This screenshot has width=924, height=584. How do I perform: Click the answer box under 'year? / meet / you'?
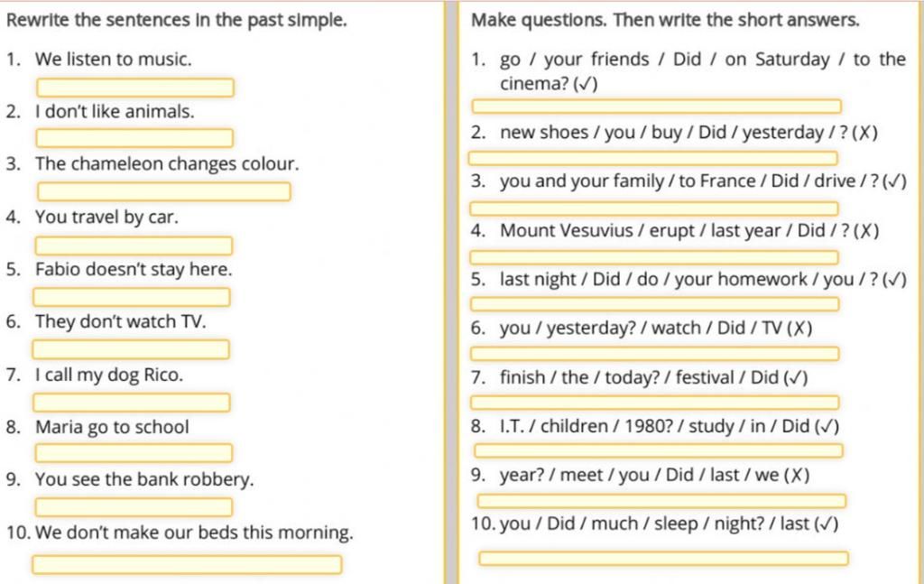click(x=661, y=501)
